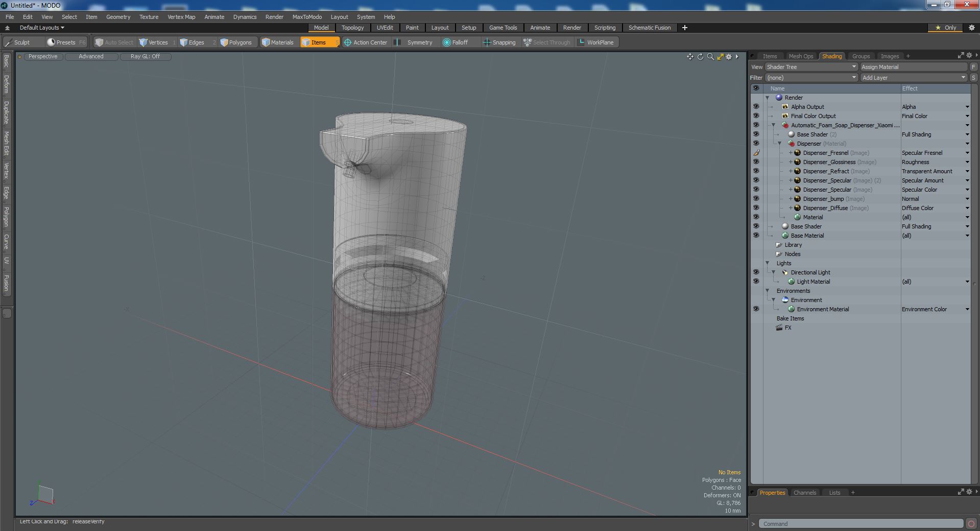Add a new layout tab with plus icon
The height and width of the screenshot is (531, 980).
tap(685, 28)
